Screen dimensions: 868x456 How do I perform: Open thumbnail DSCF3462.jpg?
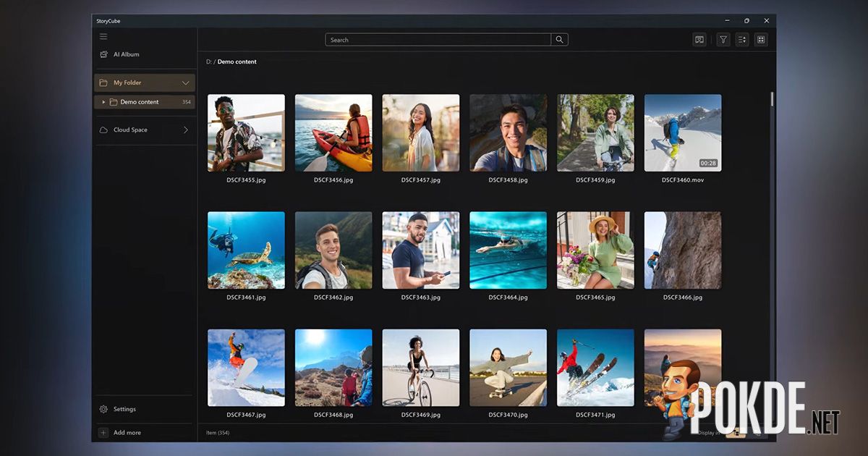coord(333,250)
